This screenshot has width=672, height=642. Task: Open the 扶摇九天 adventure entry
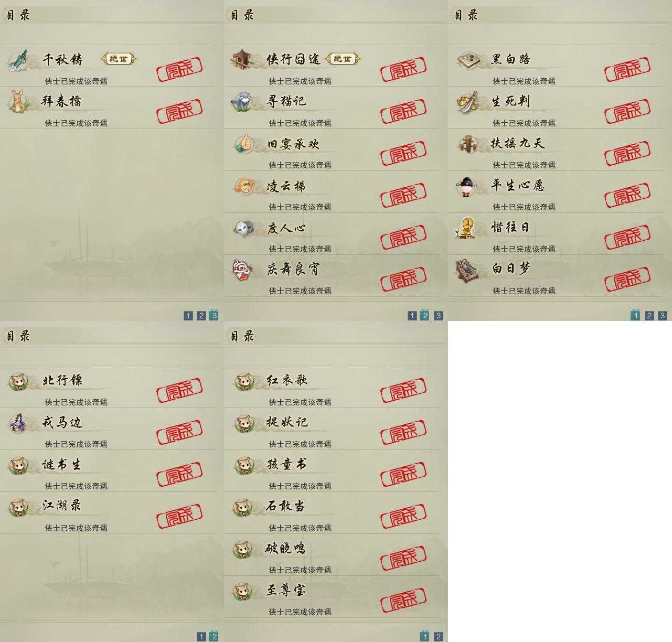pos(557,150)
